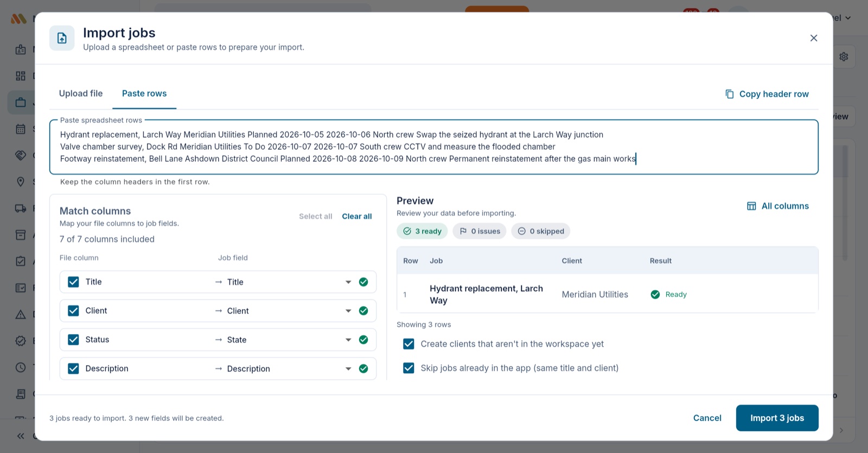This screenshot has width=868, height=453.
Task: Select the Paste rows tab
Action: click(x=144, y=93)
